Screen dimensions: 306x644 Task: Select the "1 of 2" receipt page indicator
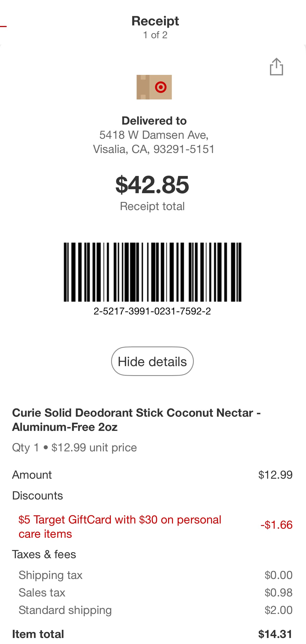(x=155, y=35)
